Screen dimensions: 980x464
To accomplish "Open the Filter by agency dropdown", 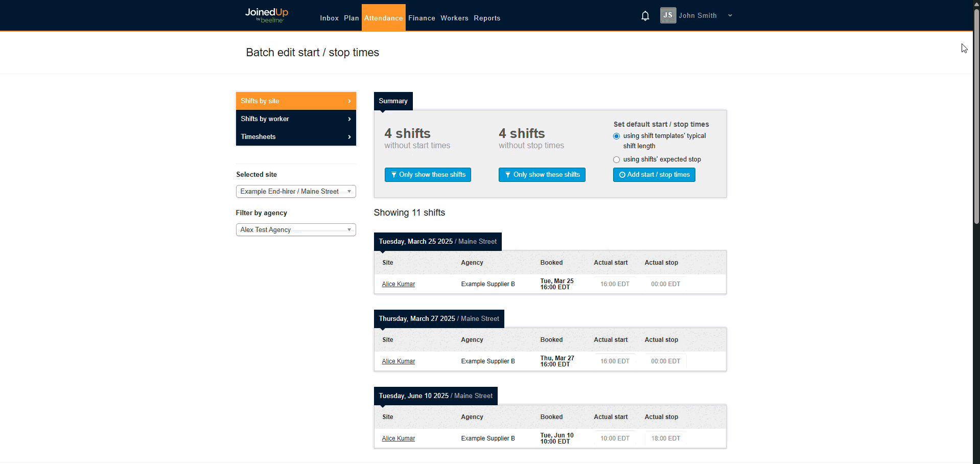I will pyautogui.click(x=295, y=230).
